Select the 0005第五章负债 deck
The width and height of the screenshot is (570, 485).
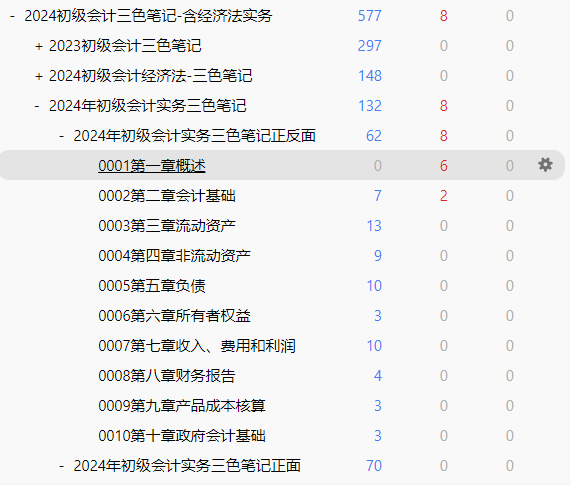pos(152,286)
